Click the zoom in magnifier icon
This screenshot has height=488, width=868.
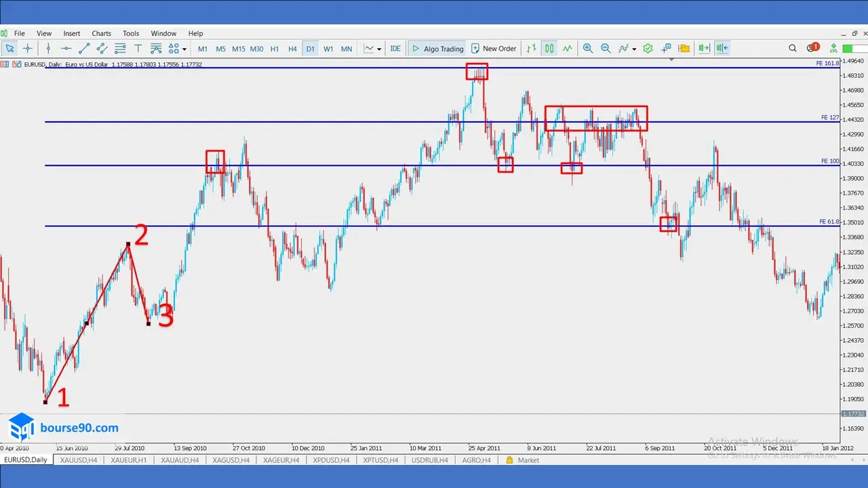587,49
